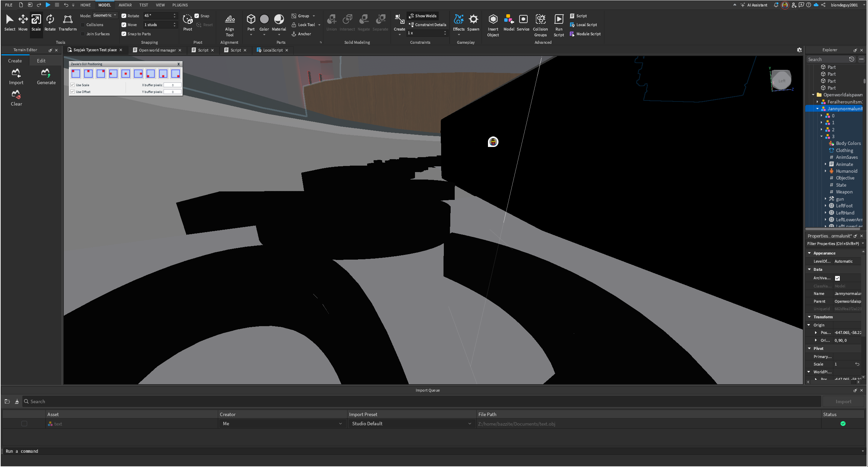Choose the Move tool
Viewport: 868px width, 467px height.
pyautogui.click(x=23, y=22)
